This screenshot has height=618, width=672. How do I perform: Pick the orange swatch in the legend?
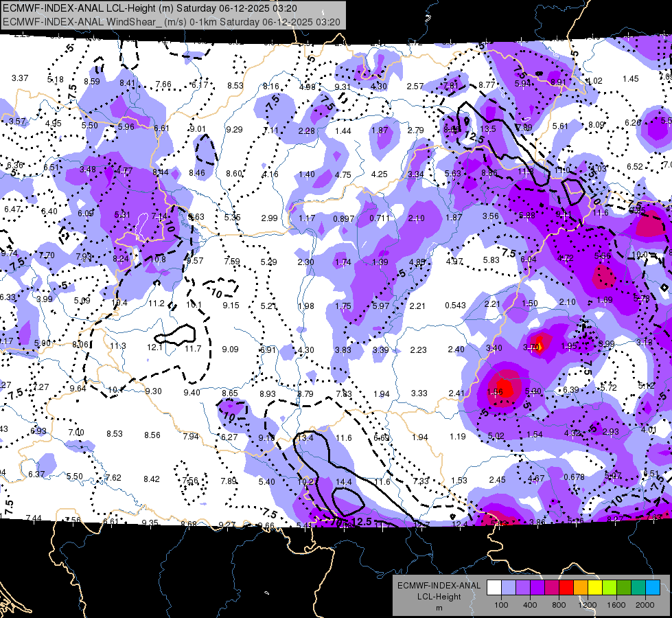pos(581,587)
